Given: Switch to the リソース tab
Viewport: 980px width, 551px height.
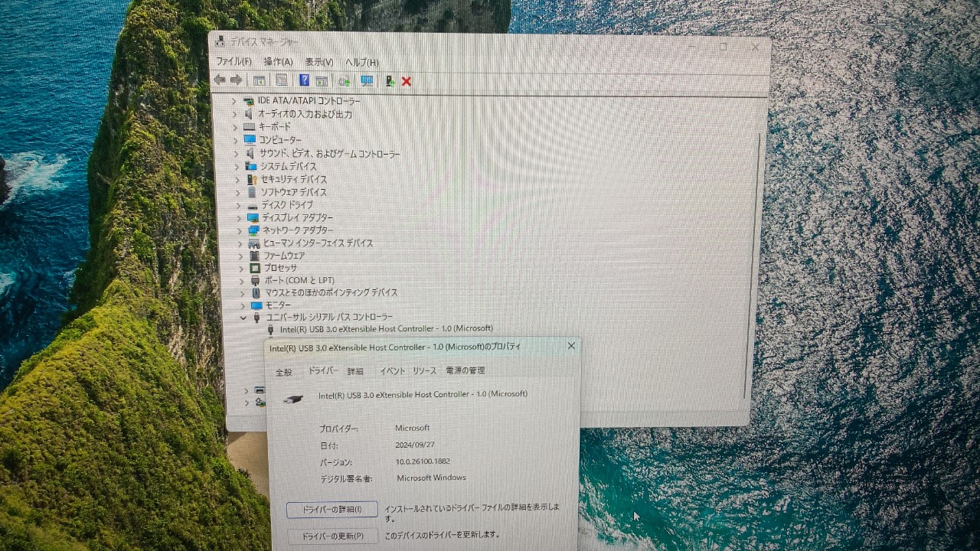Looking at the screenshot, I should [x=424, y=370].
